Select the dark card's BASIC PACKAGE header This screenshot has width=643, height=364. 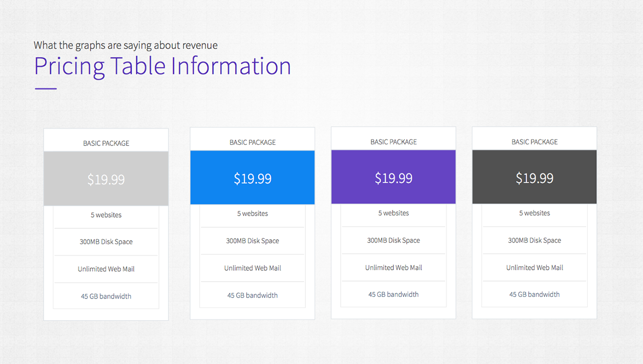[534, 141]
